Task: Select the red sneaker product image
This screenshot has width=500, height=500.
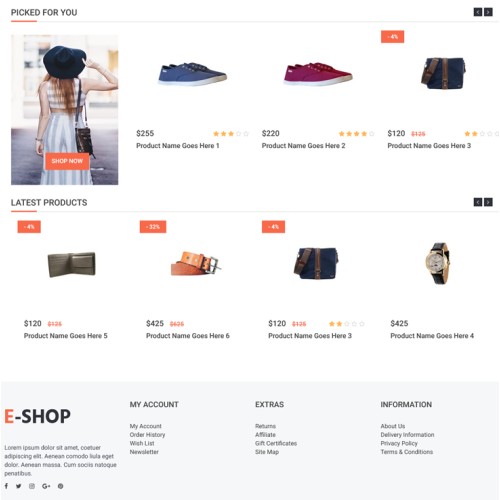Action: (x=318, y=73)
